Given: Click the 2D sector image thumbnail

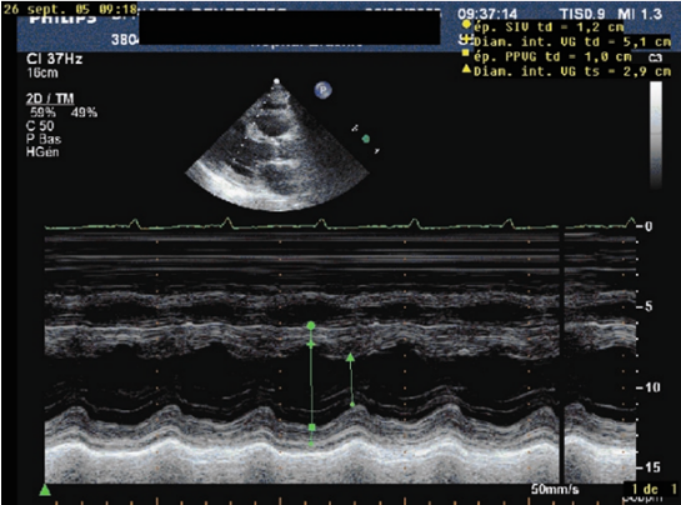Looking at the screenshot, I should pos(277,146).
